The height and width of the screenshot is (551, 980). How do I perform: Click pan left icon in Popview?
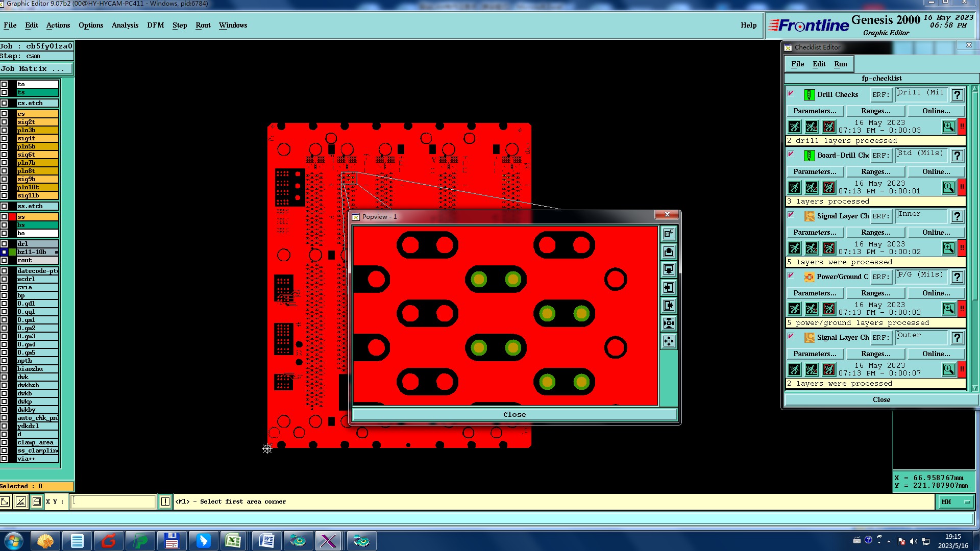pos(669,288)
